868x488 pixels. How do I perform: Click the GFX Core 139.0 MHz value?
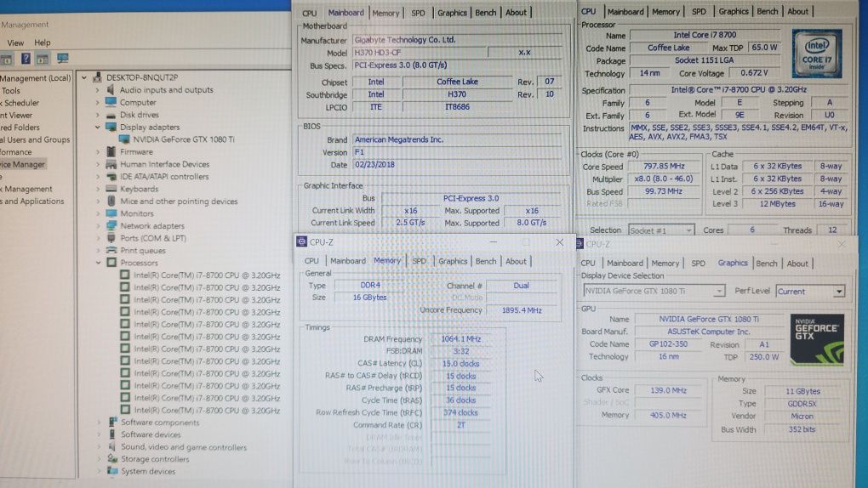click(x=668, y=390)
